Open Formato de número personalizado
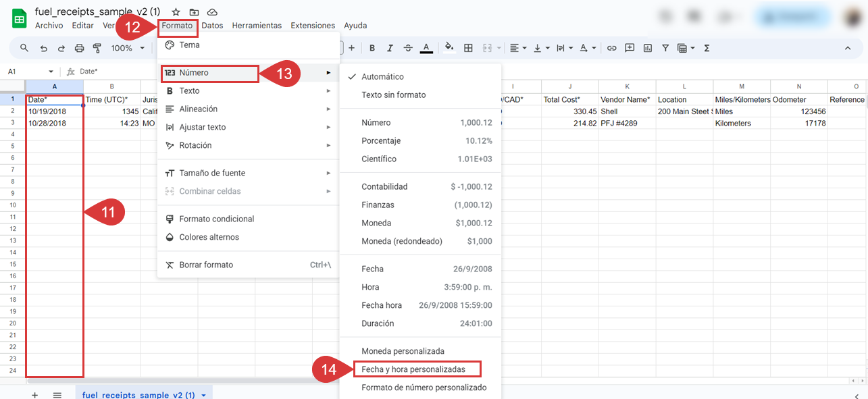Viewport: 868px width, 399px height. (420, 388)
